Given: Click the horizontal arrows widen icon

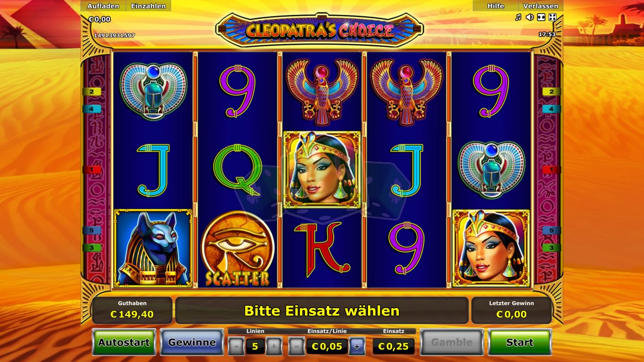Looking at the screenshot, I should (541, 17).
